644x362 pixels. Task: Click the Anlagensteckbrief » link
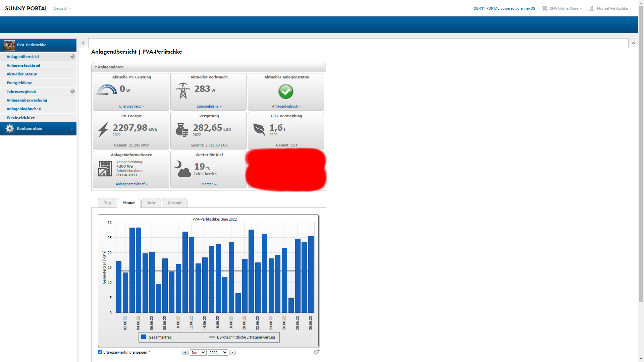pyautogui.click(x=131, y=184)
